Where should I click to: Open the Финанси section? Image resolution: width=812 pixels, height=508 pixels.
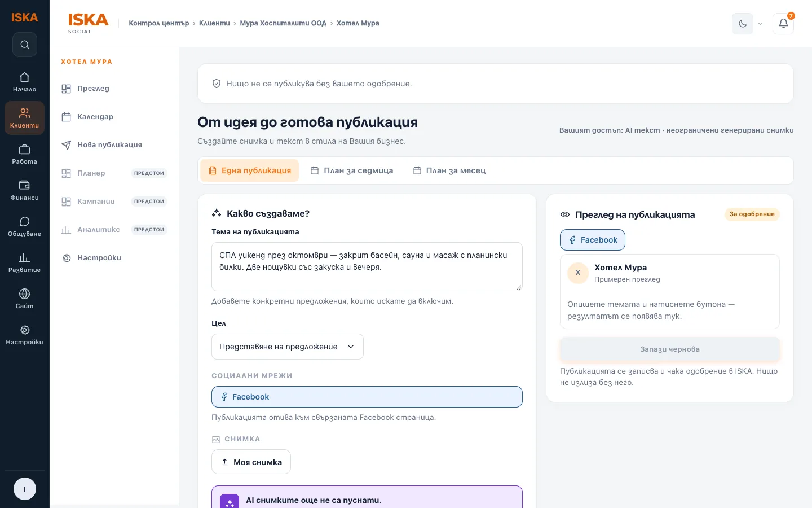(x=25, y=190)
